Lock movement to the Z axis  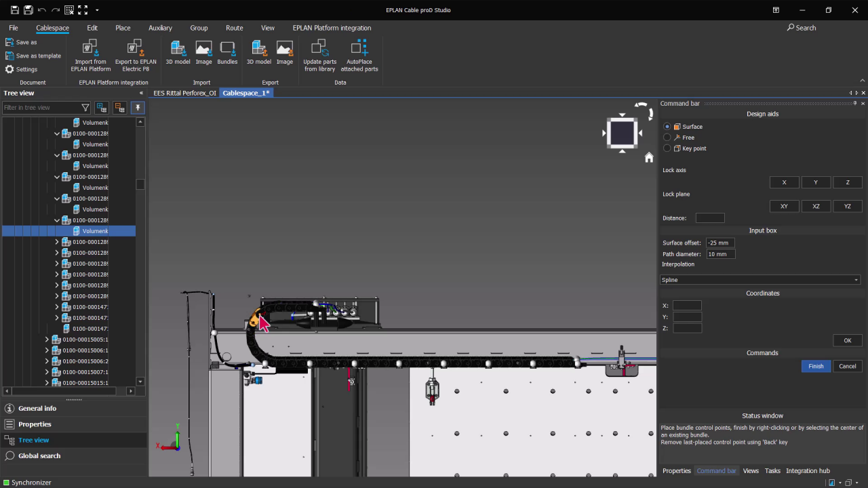point(847,182)
